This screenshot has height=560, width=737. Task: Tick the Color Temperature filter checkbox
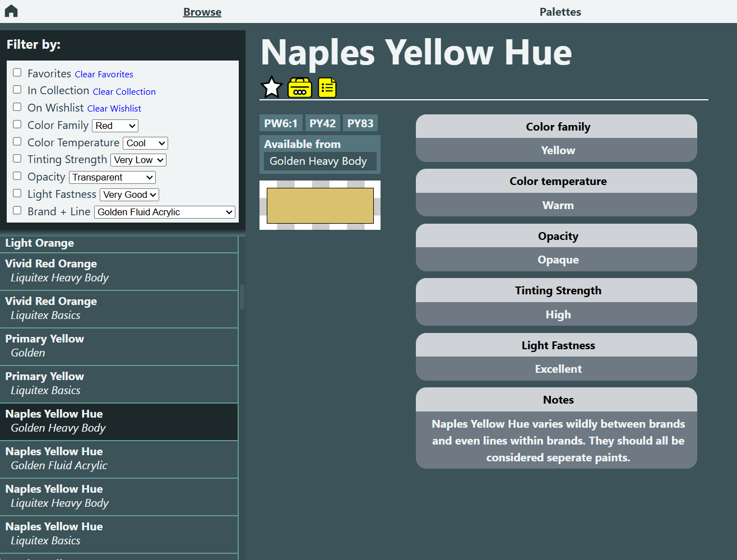coord(17,142)
